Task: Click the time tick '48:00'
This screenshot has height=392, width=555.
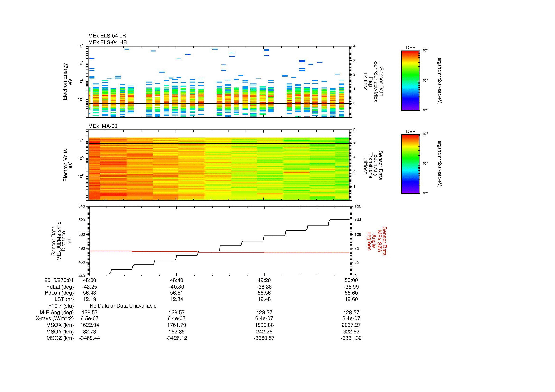Action: (x=89, y=280)
